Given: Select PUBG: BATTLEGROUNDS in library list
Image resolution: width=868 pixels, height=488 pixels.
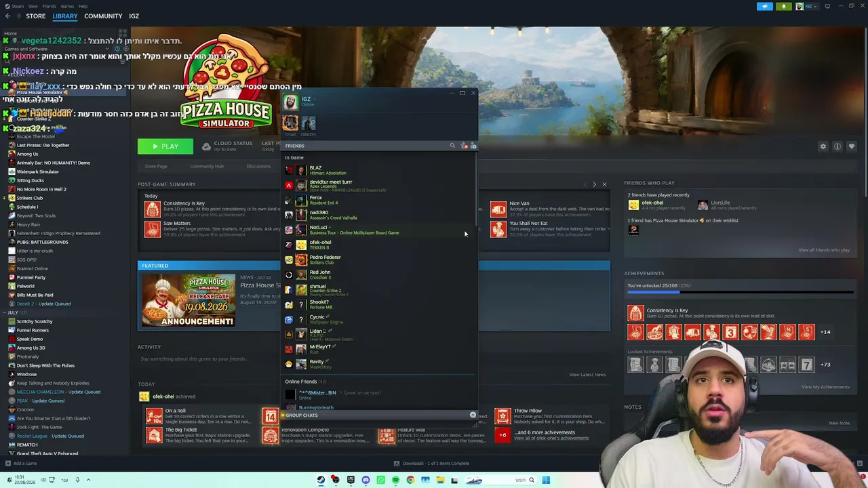Looking at the screenshot, I should click(42, 242).
